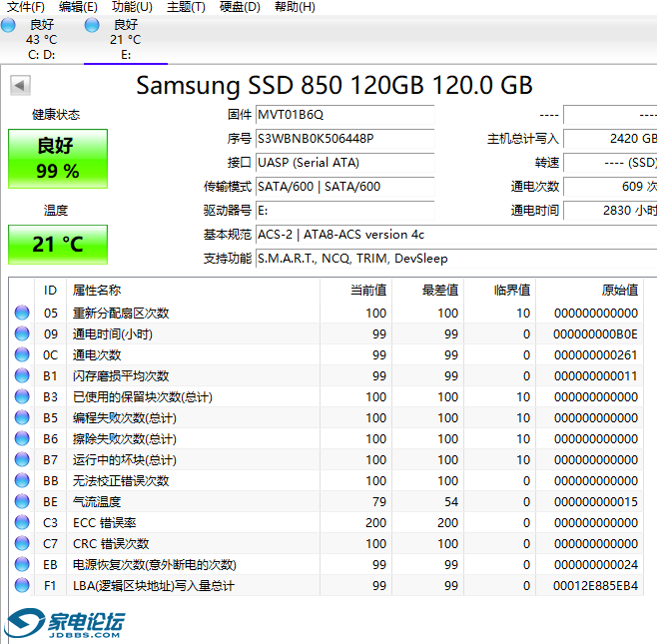Click status orb of row 09 通电时间(小时)
The height and width of the screenshot is (644, 657).
click(22, 333)
